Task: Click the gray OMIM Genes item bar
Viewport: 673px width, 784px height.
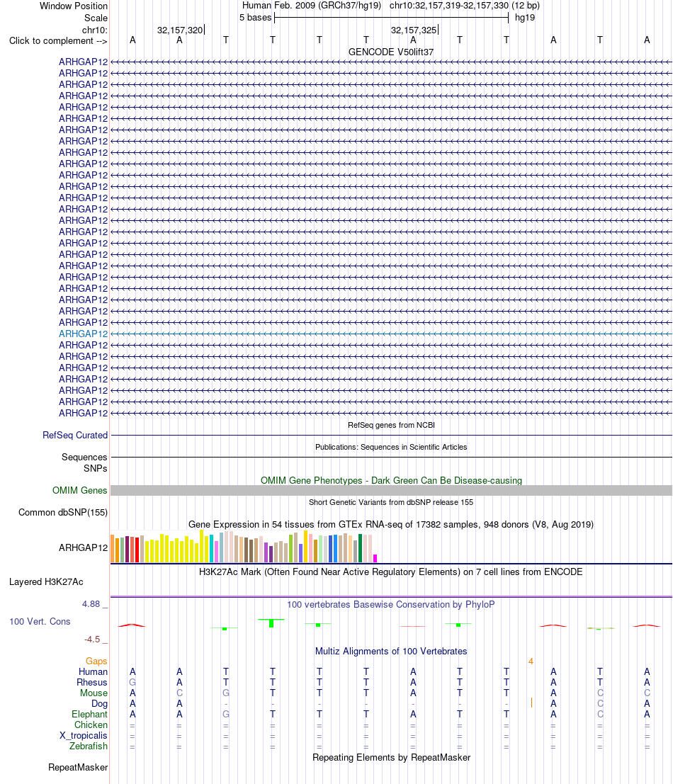Action: coord(391,491)
